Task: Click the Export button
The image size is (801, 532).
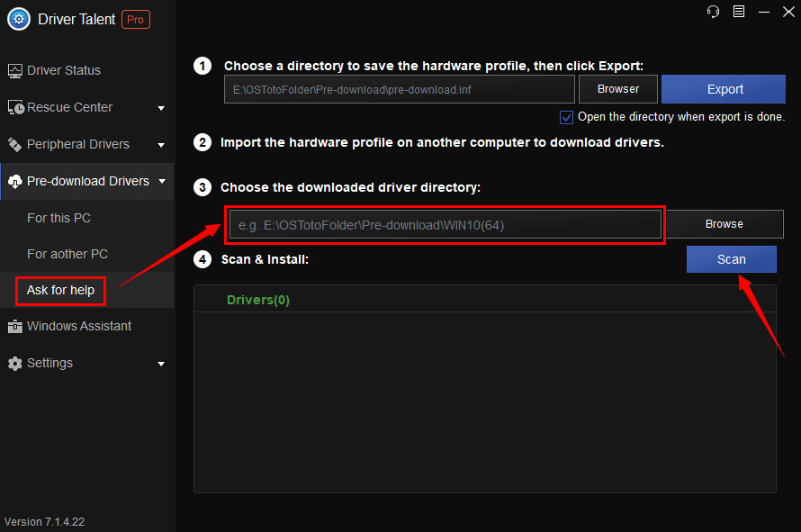Action: (x=723, y=89)
